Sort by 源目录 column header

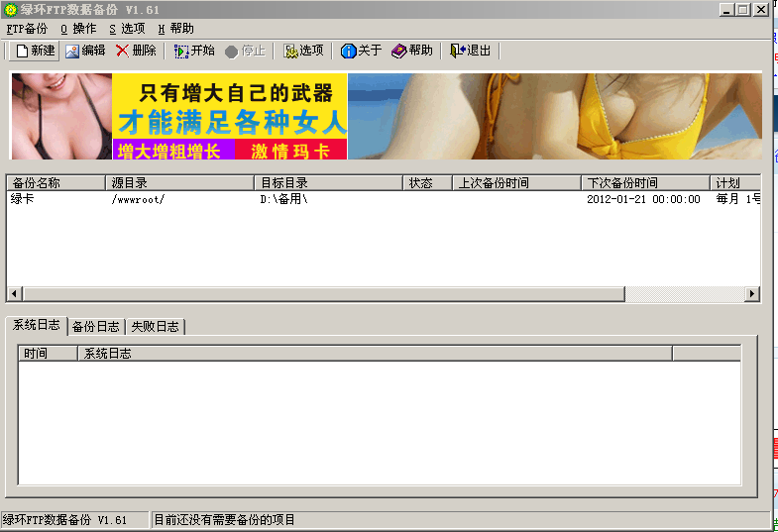[x=179, y=183]
